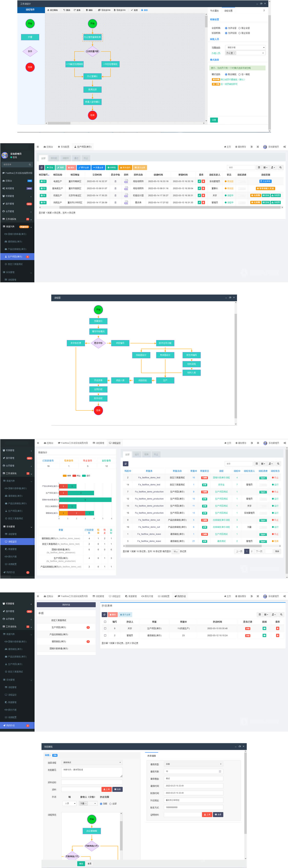Image resolution: width=288 pixels, height=868 pixels.
Task: Select 禁止会签 radio button
Action: [239, 28]
